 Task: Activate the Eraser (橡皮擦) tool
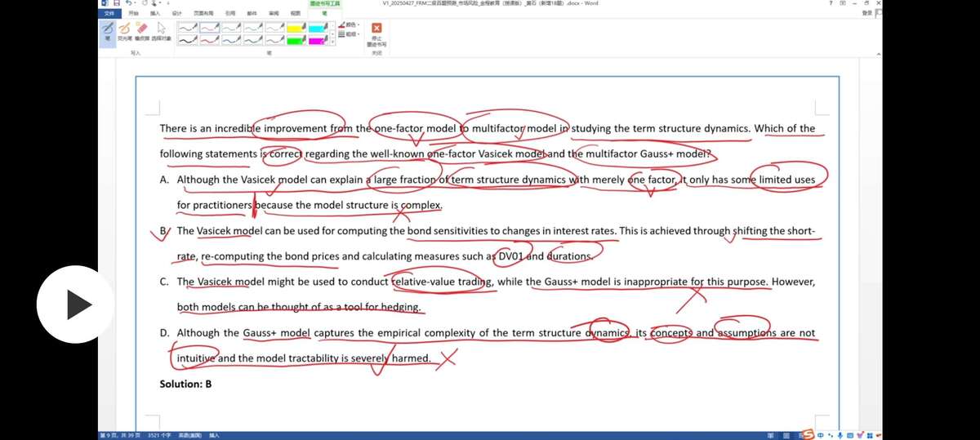coord(142,31)
